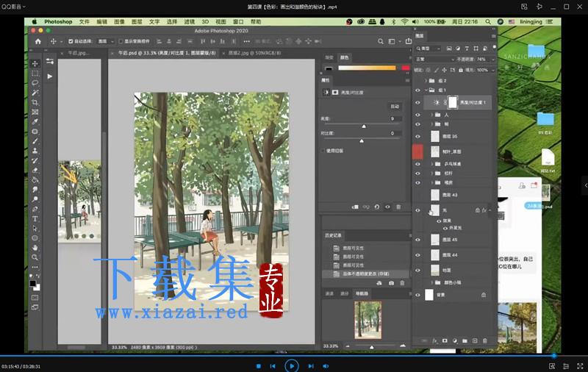Viewport: 588px width, 372px height.
Task: Toggle the auto-select checkbox
Action: point(71,41)
